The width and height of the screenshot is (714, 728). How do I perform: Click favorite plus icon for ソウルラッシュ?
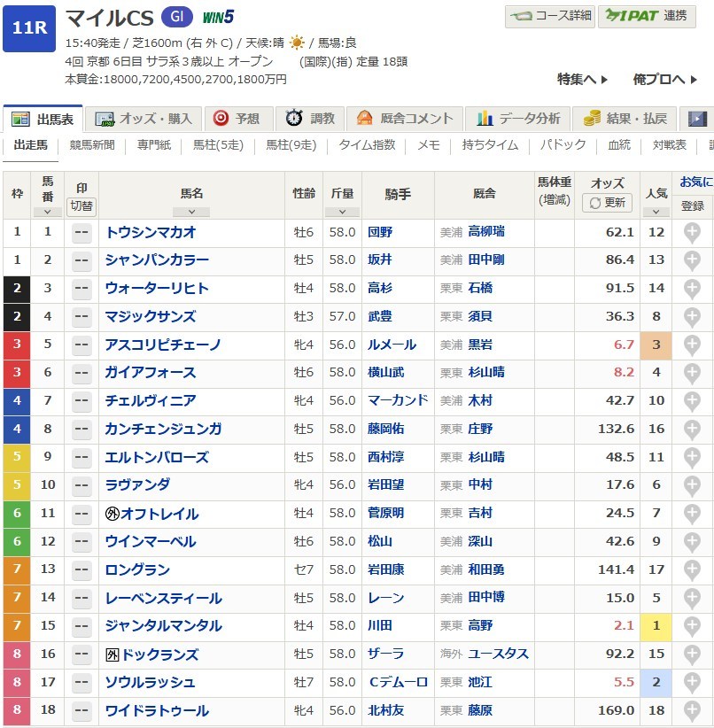tap(692, 683)
